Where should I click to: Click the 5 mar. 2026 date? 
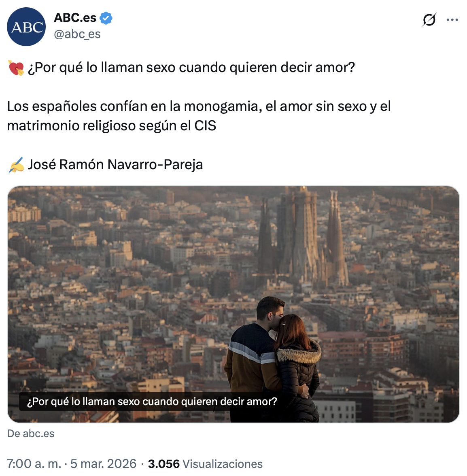pos(104,464)
